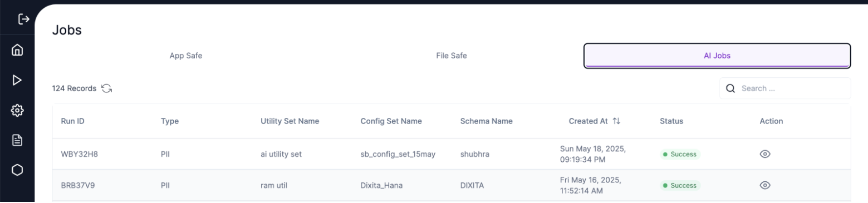Screen dimensions: 868x203
Task: Click the Run ID column header
Action: pyautogui.click(x=72, y=121)
